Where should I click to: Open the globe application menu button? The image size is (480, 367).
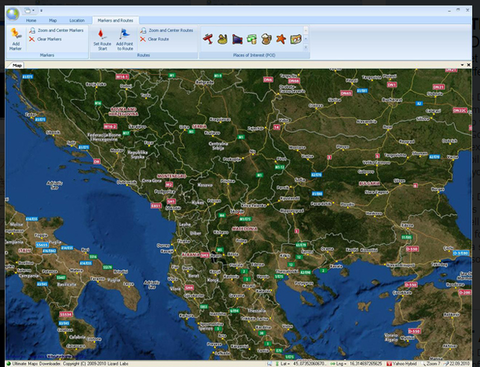click(13, 14)
